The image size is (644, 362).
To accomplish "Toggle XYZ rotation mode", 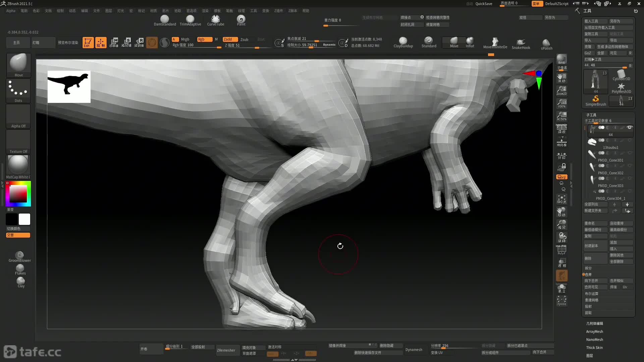I will [561, 177].
